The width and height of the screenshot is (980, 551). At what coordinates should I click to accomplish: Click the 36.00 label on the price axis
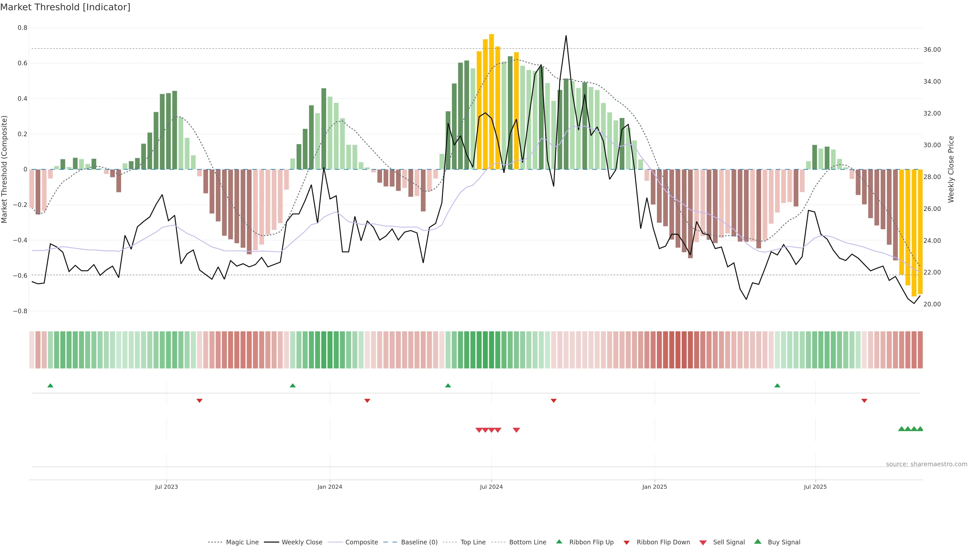(932, 50)
